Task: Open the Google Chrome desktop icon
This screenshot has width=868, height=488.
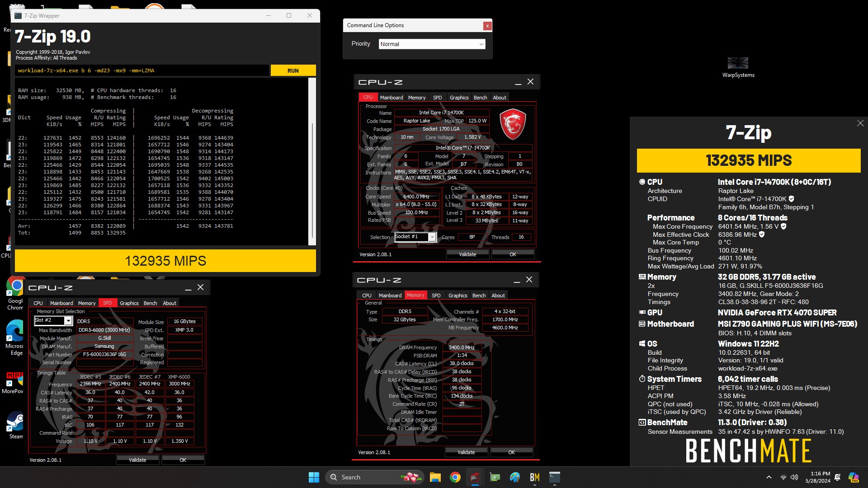Action: (x=15, y=293)
